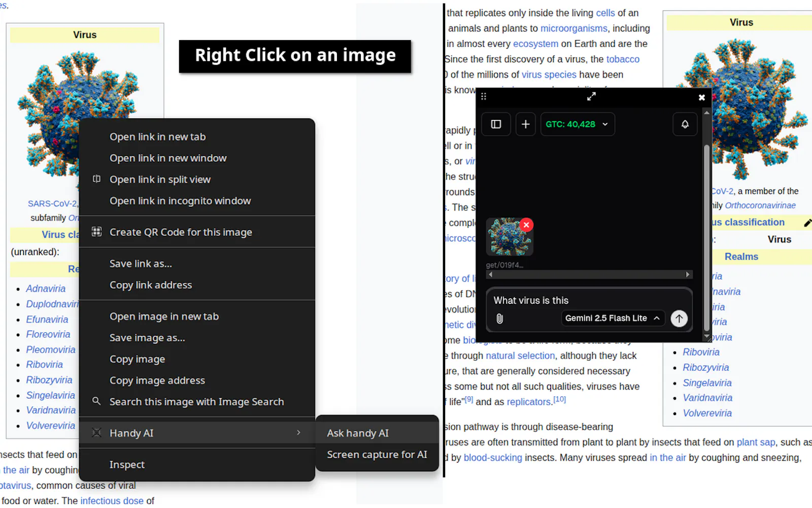This screenshot has height=508, width=812.
Task: Open the Varidnaviria link in right infobox
Action: (707, 398)
